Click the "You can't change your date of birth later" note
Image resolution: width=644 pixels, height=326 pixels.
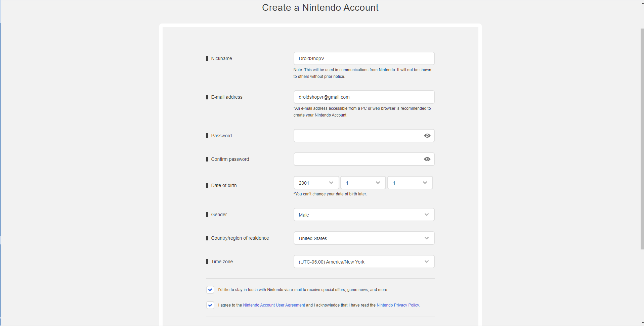330,194
